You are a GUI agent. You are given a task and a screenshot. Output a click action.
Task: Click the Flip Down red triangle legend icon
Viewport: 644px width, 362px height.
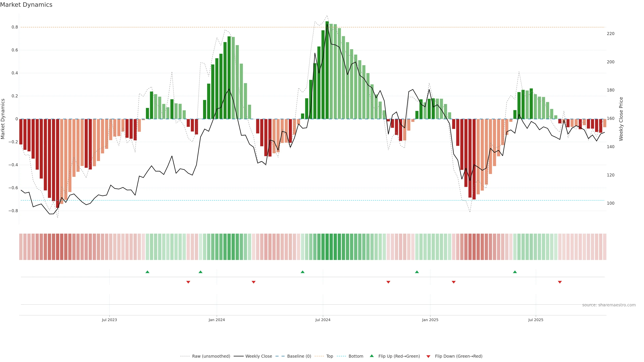point(428,356)
